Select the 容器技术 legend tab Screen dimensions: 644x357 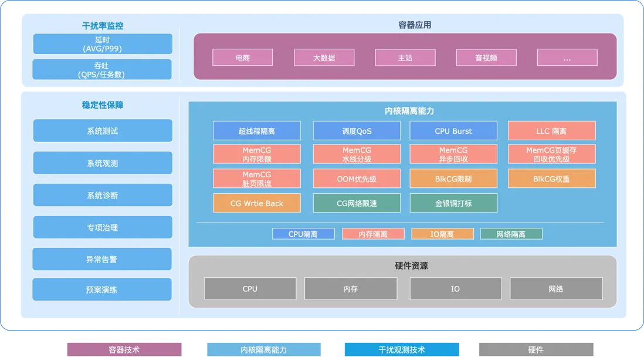pos(124,349)
